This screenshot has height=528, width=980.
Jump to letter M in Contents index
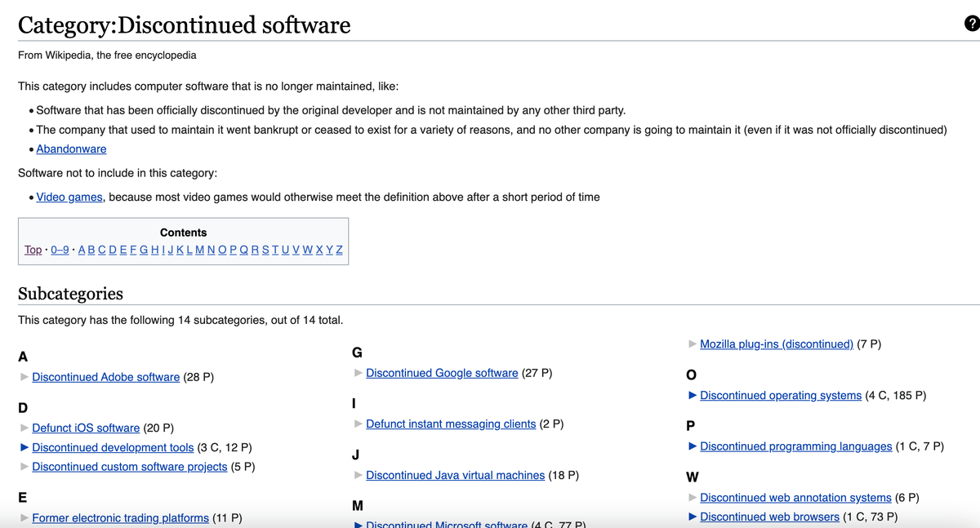pyautogui.click(x=200, y=249)
